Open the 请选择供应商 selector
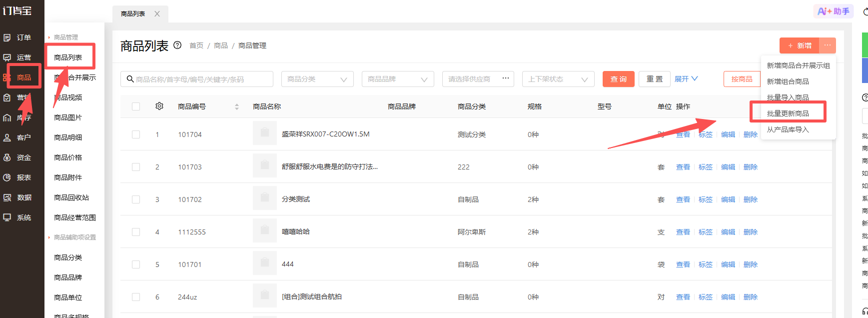Viewport: 868px width, 318px height. point(478,79)
